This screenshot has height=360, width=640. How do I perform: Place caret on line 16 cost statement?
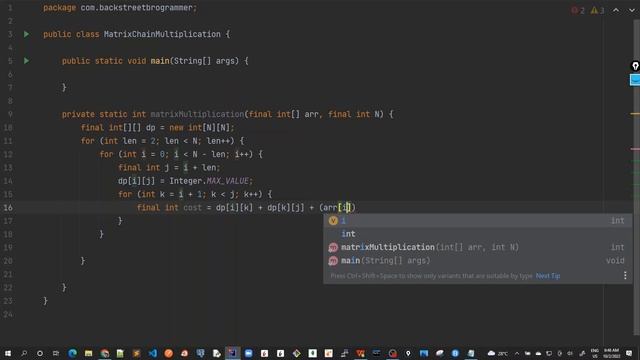tap(246, 208)
